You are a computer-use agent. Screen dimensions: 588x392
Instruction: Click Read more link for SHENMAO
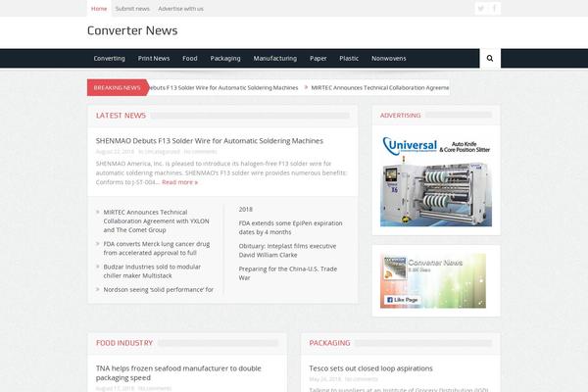coord(179,182)
